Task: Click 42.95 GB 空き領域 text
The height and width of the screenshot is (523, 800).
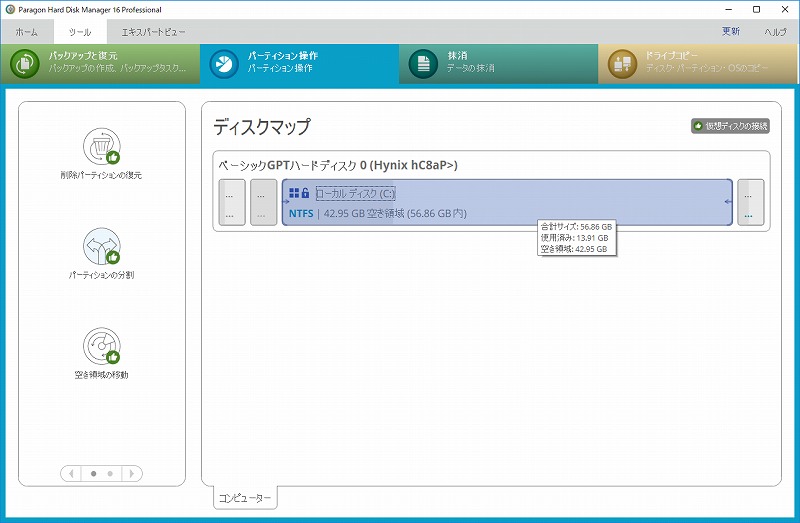Action: point(364,213)
